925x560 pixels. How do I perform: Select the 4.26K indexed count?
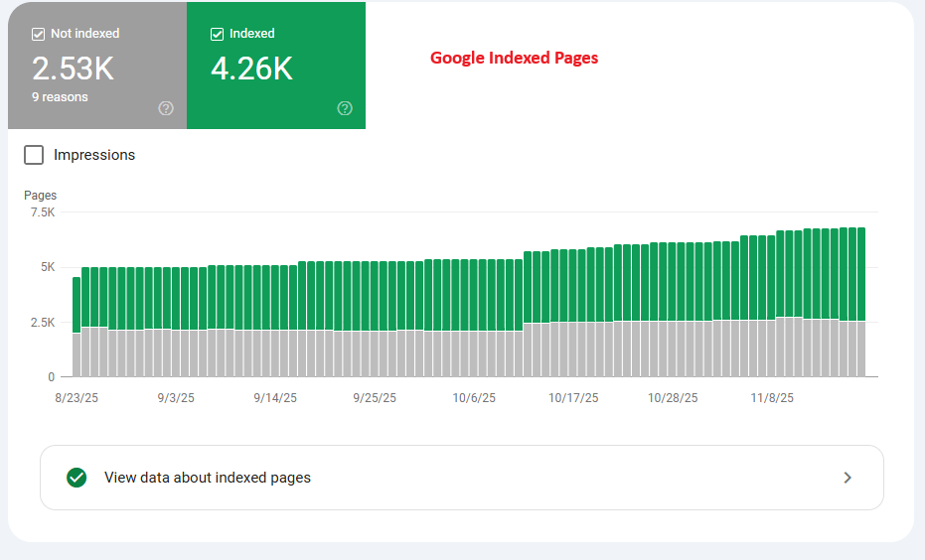pyautogui.click(x=251, y=69)
